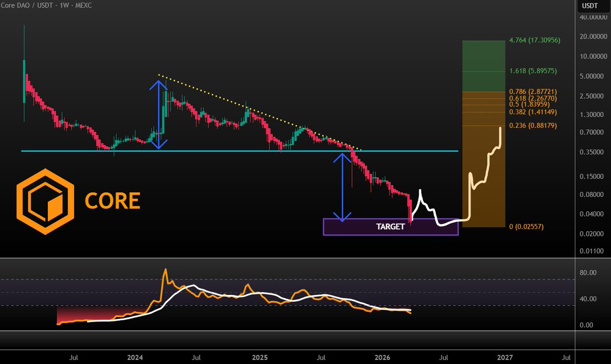Click the USDT currency button on price scale
Image resolution: width=611 pixels, height=364 pixels.
(x=590, y=6)
